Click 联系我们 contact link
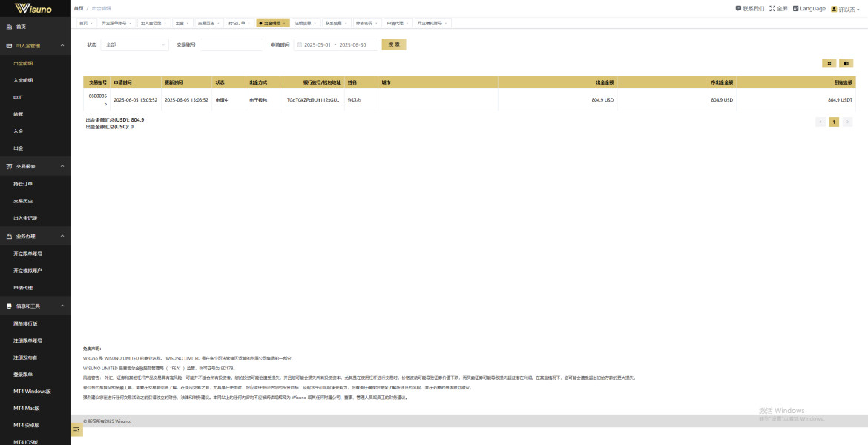Image resolution: width=868 pixels, height=445 pixels. pyautogui.click(x=753, y=8)
